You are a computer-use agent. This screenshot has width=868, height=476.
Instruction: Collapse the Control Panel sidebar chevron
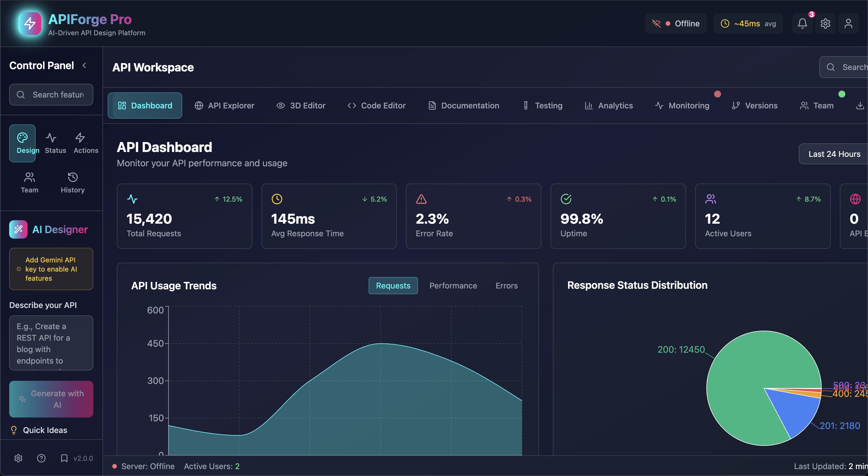tap(84, 65)
